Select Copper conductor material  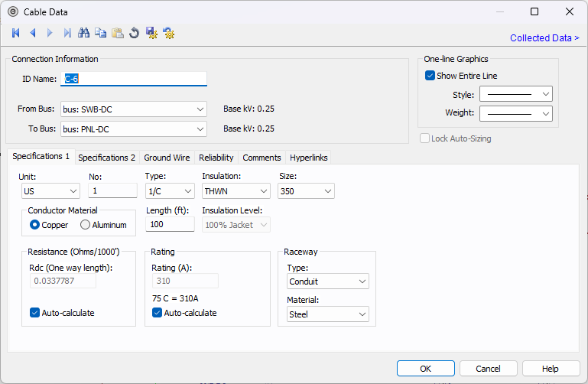34,225
